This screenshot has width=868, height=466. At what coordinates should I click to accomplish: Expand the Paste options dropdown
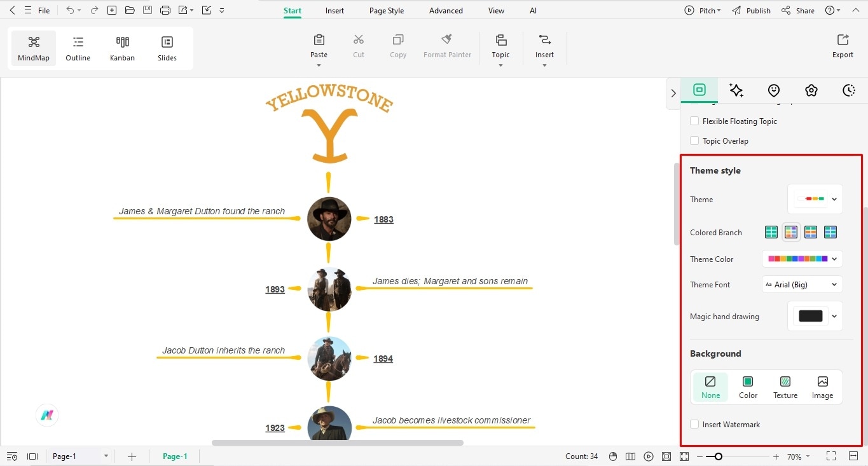319,65
